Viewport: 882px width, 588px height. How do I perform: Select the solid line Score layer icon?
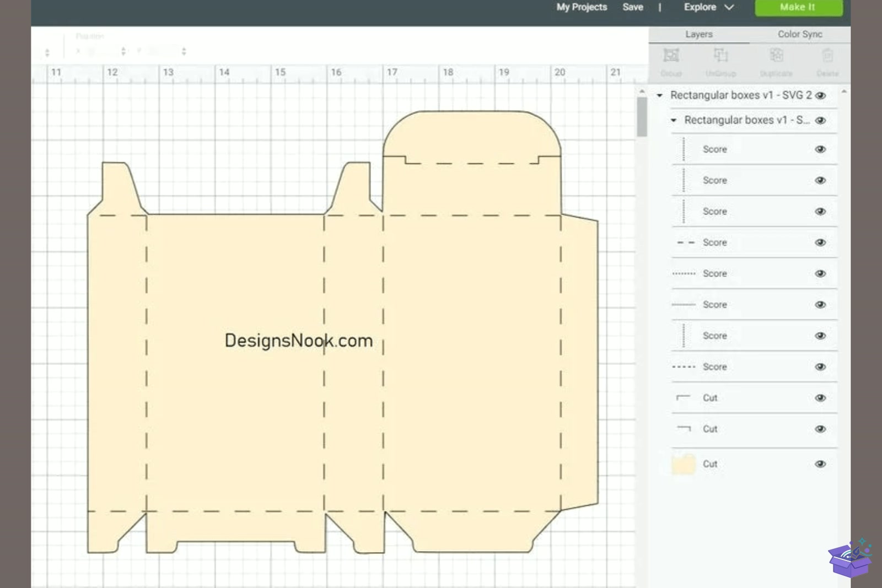(684, 305)
